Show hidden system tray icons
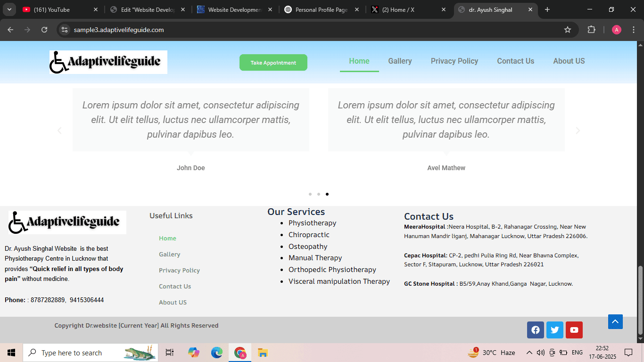 coord(529,353)
